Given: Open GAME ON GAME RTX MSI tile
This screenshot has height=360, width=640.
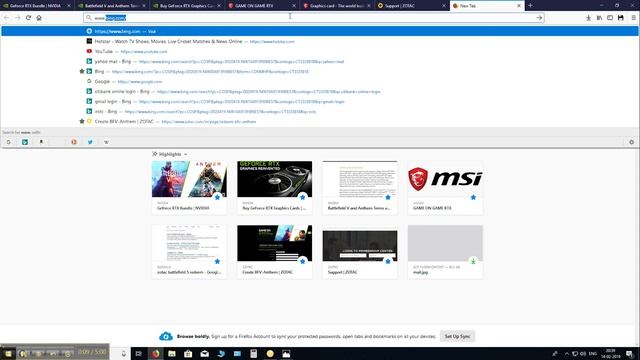Looking at the screenshot, I should click(x=445, y=187).
